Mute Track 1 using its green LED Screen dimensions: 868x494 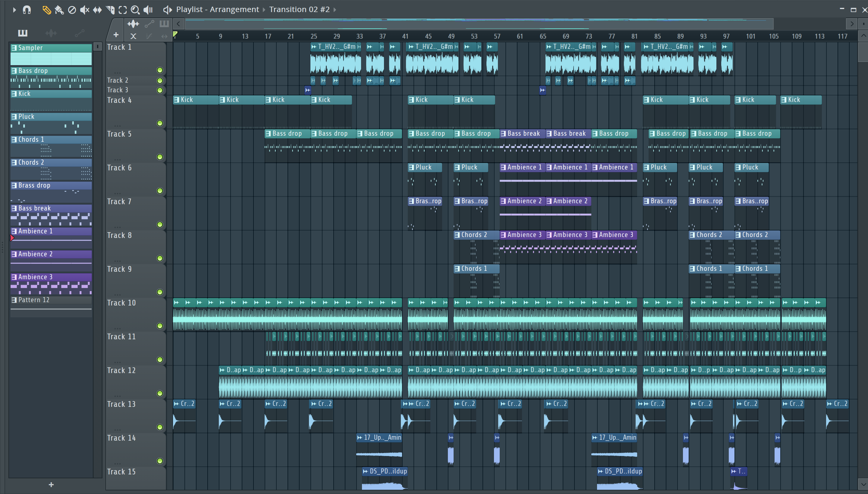160,70
